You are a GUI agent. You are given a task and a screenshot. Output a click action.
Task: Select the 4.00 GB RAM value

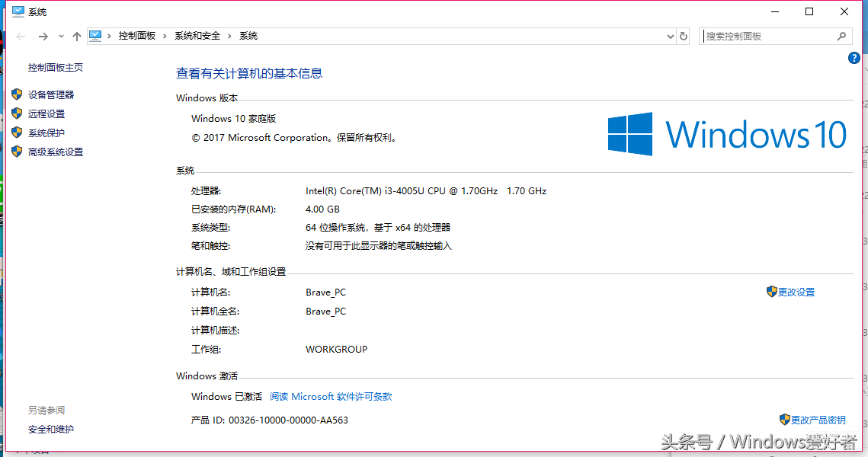point(322,209)
